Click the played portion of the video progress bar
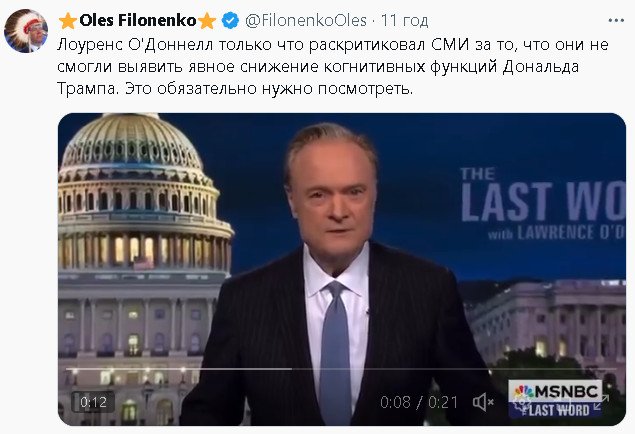Screen dimensions: 635x434 click(180, 369)
